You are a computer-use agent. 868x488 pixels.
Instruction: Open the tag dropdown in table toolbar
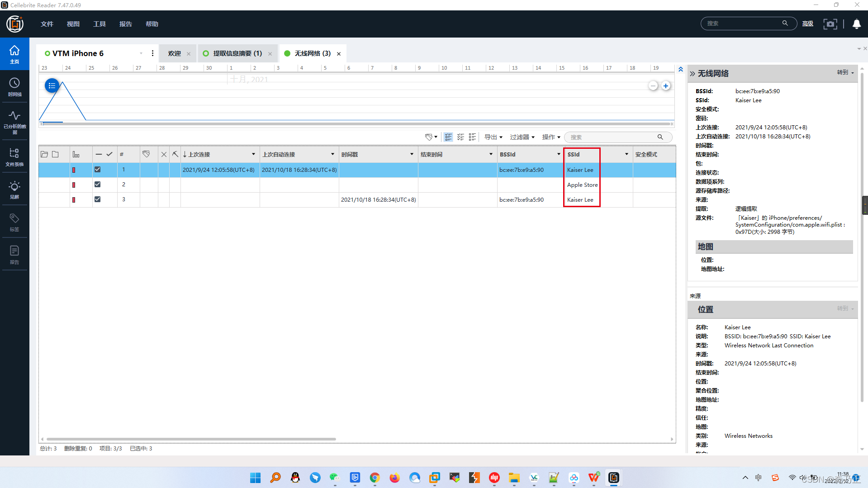pos(431,137)
